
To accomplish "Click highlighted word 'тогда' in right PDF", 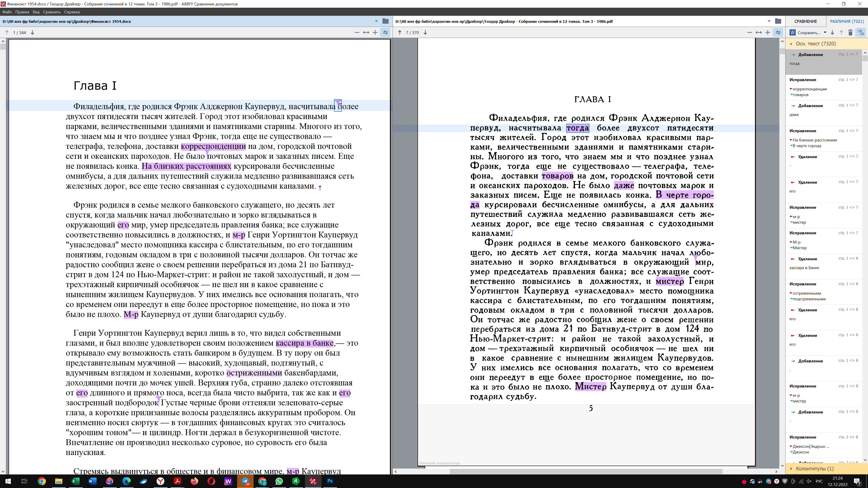I will 578,128.
